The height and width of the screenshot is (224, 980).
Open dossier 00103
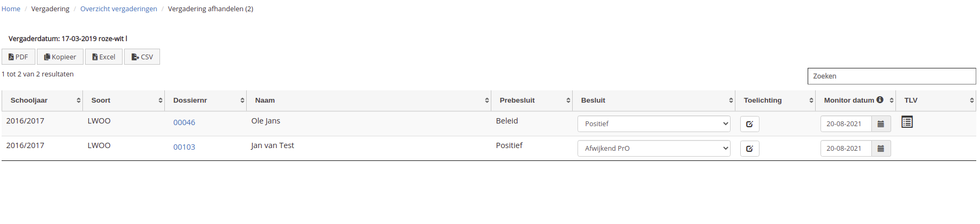[x=184, y=147]
